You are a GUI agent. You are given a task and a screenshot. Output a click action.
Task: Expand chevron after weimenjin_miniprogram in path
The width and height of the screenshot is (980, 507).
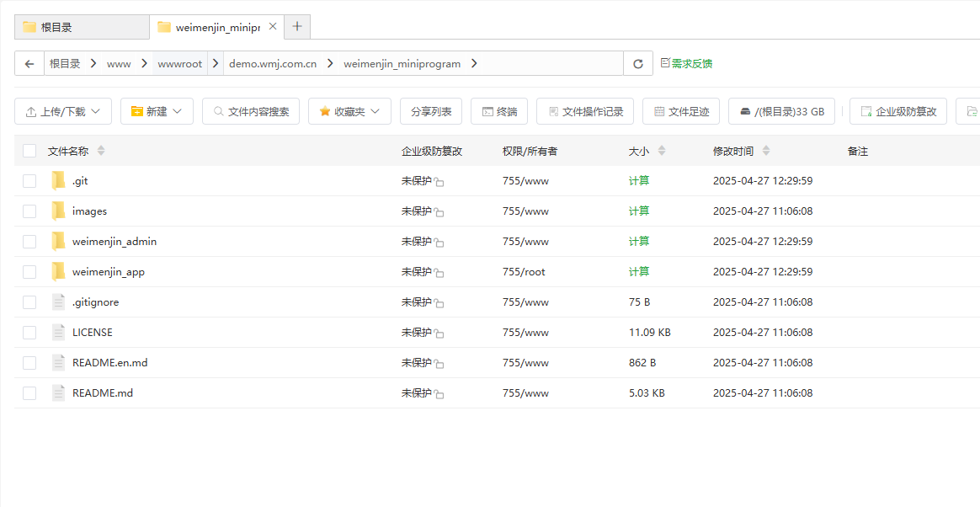(x=474, y=64)
